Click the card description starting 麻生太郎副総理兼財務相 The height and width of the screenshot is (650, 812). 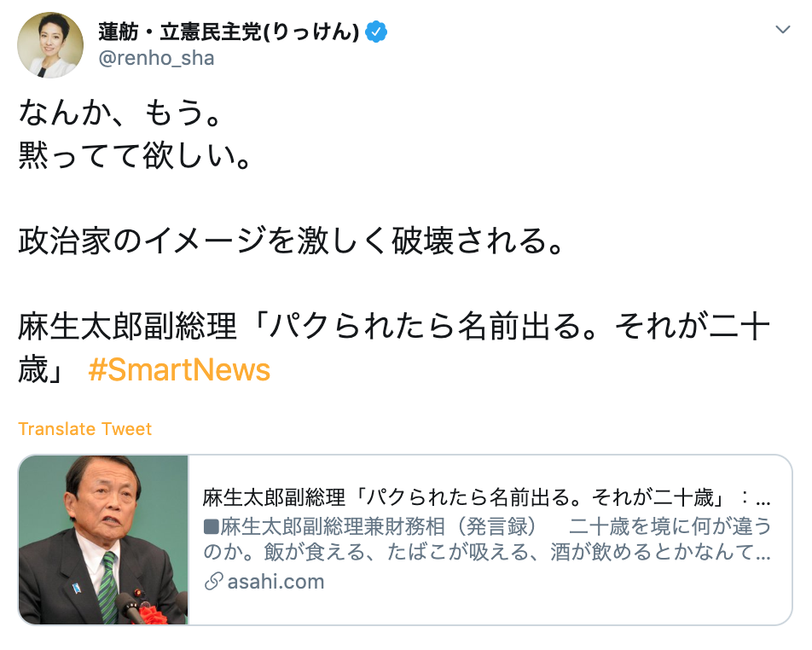pyautogui.click(x=486, y=539)
